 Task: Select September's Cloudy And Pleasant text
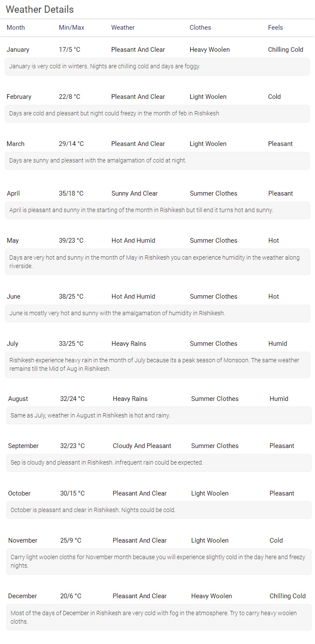tap(142, 446)
